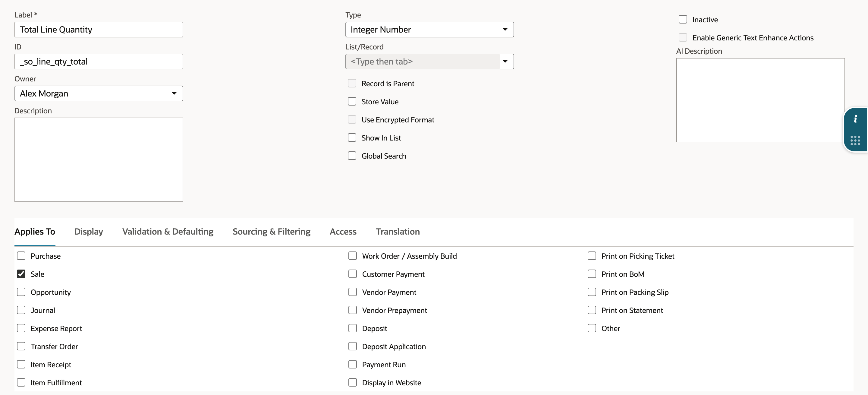Screen dimensions: 868x395
Task: Check the Expense Report option
Action: click(x=21, y=328)
